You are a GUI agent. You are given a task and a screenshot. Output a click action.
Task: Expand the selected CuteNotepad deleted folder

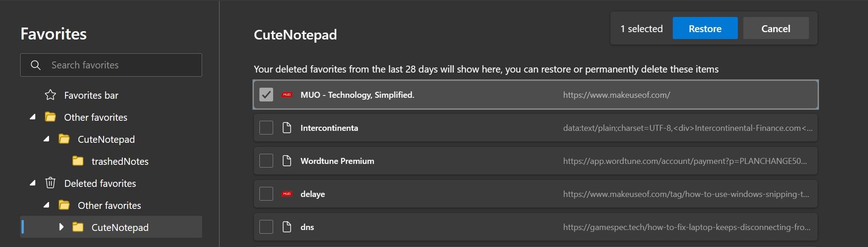[61, 227]
